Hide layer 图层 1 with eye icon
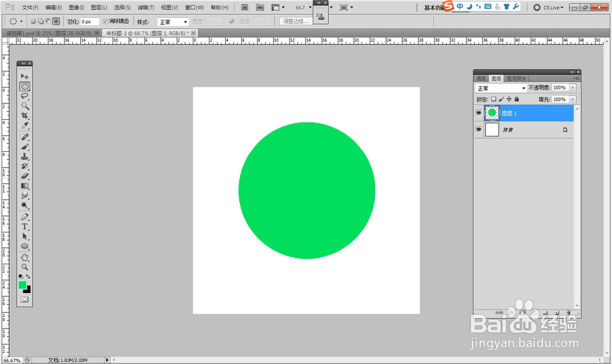Image resolution: width=612 pixels, height=364 pixels. (x=479, y=113)
